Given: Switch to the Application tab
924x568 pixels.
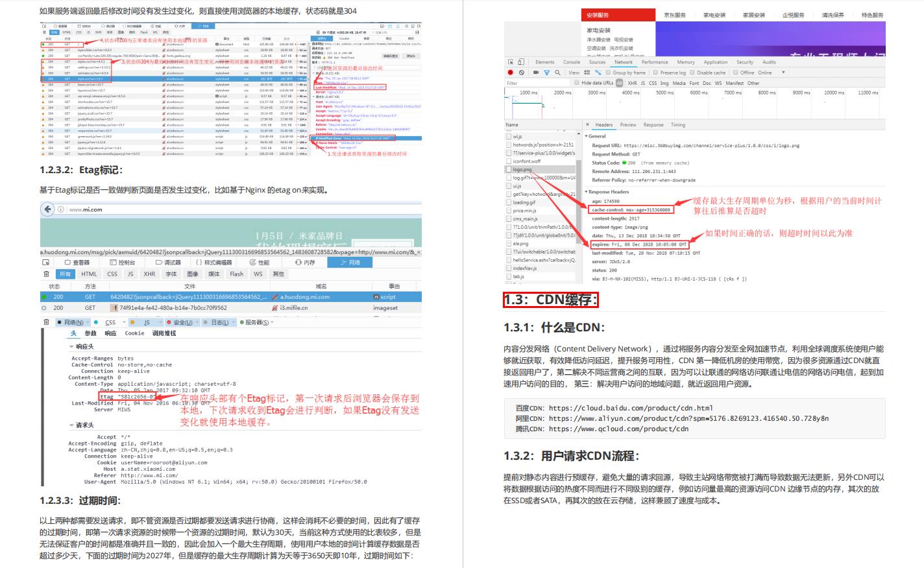Looking at the screenshot, I should 716,62.
